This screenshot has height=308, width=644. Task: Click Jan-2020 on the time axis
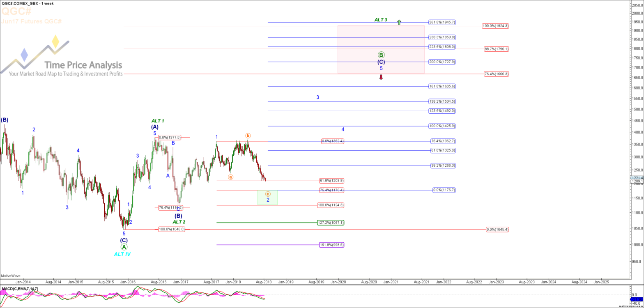click(x=338, y=282)
